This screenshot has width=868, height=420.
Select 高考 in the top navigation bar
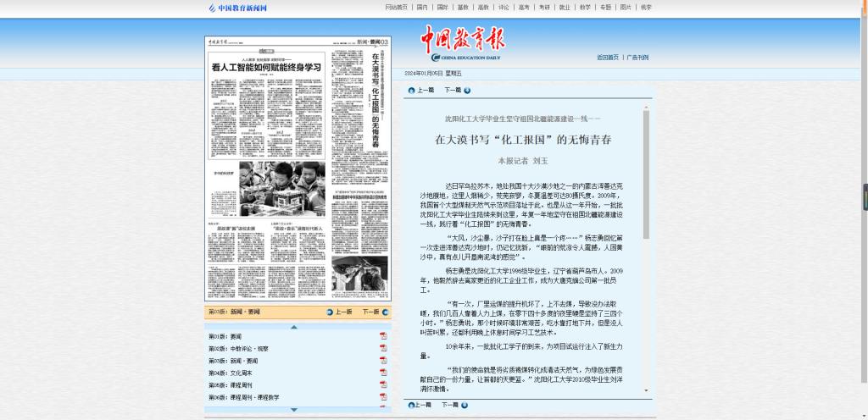point(524,7)
